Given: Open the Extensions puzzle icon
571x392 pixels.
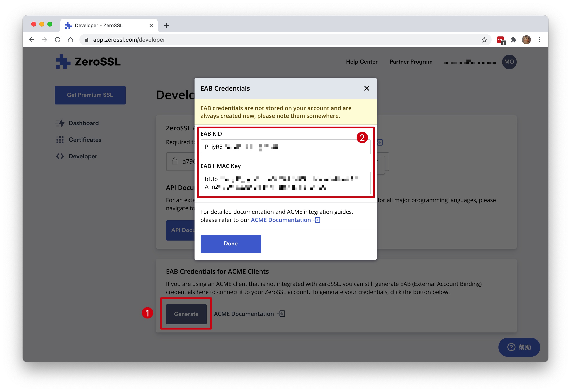Looking at the screenshot, I should pos(513,40).
